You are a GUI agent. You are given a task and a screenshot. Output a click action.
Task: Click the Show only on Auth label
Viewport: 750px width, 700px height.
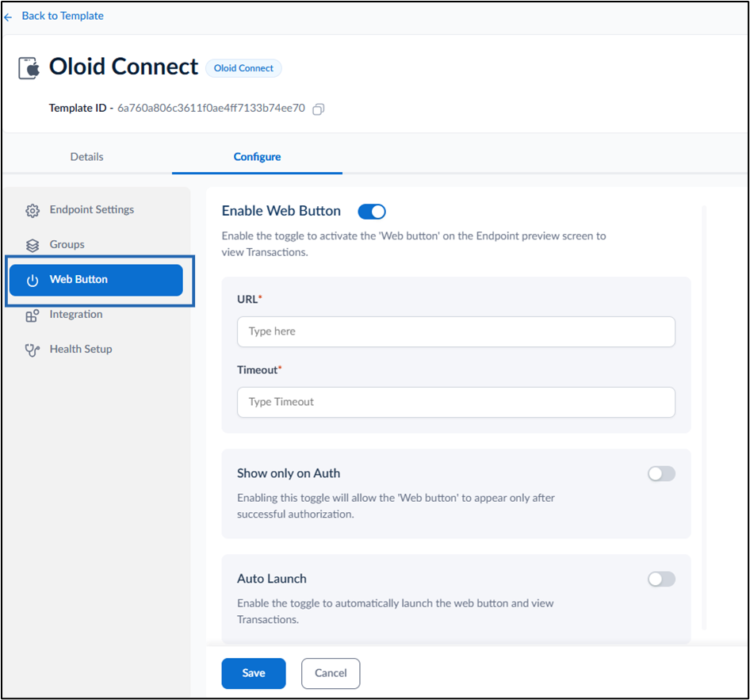click(289, 473)
